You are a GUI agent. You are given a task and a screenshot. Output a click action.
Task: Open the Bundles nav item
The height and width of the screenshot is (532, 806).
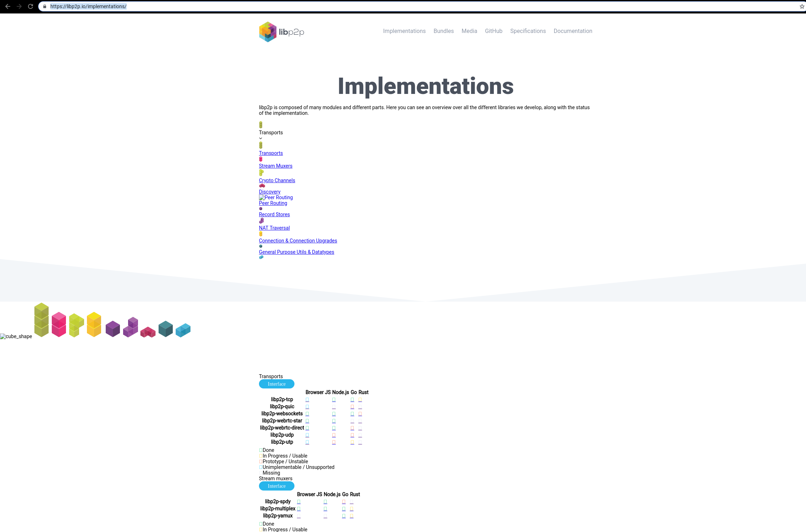coord(443,31)
